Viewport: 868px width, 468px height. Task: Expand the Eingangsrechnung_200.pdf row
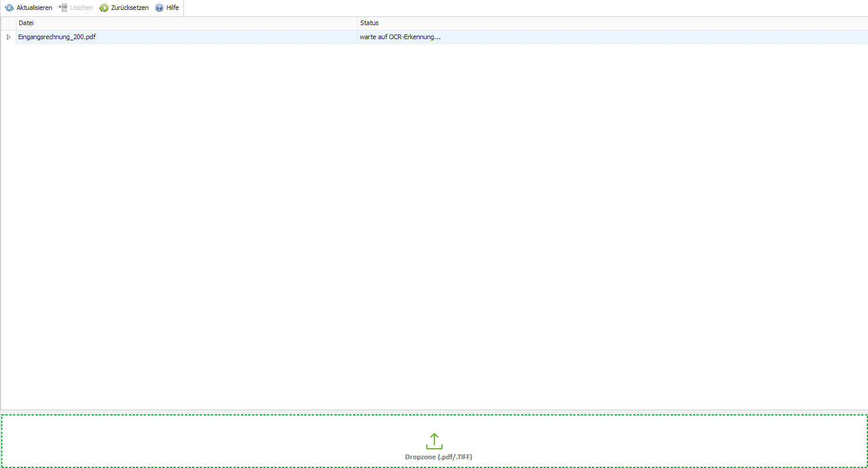(x=8, y=37)
